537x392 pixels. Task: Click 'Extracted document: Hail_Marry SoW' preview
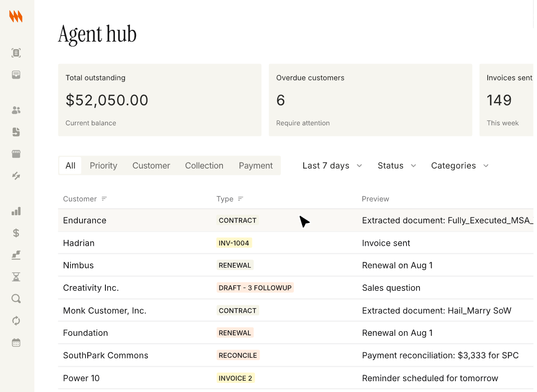click(437, 310)
